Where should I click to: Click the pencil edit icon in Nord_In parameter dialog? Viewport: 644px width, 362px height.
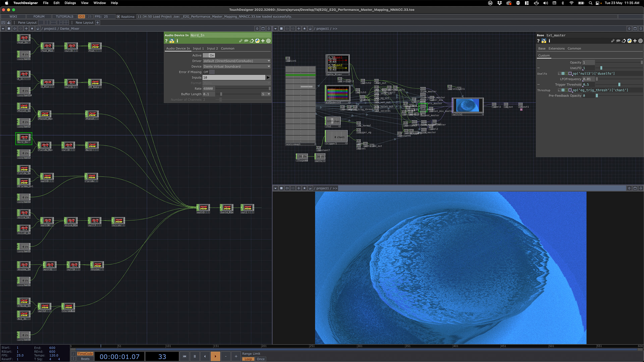click(x=241, y=41)
